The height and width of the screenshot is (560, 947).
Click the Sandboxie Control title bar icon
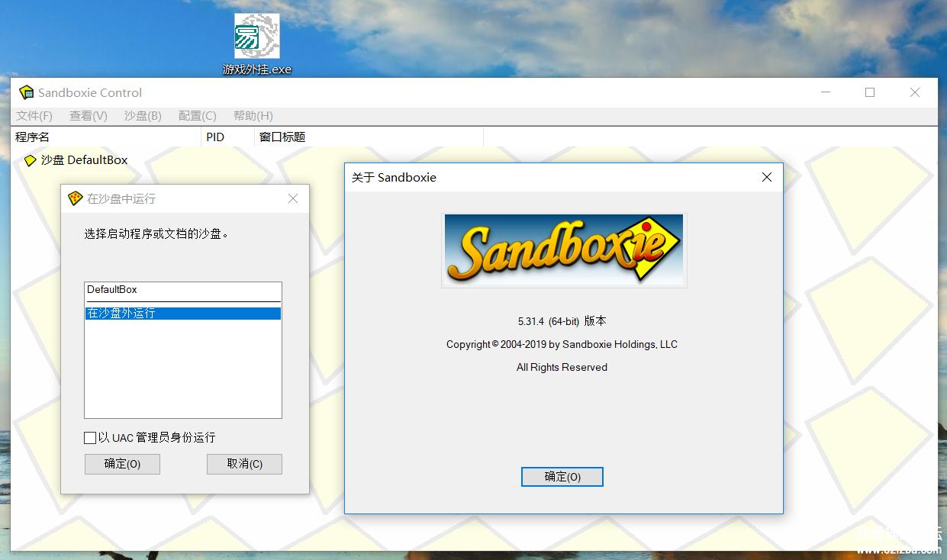[27, 92]
